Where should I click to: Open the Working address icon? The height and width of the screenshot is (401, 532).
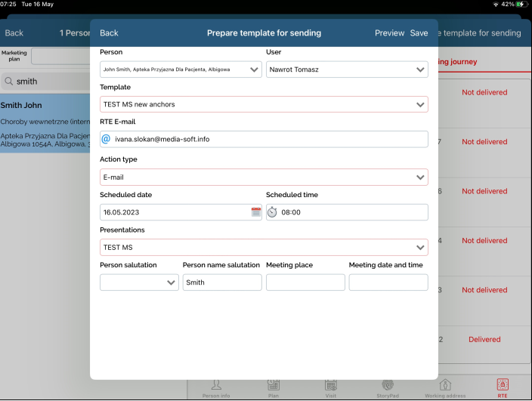pyautogui.click(x=445, y=385)
